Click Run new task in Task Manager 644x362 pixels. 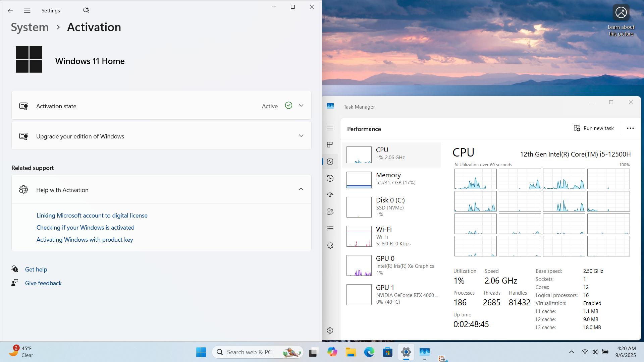coord(594,128)
